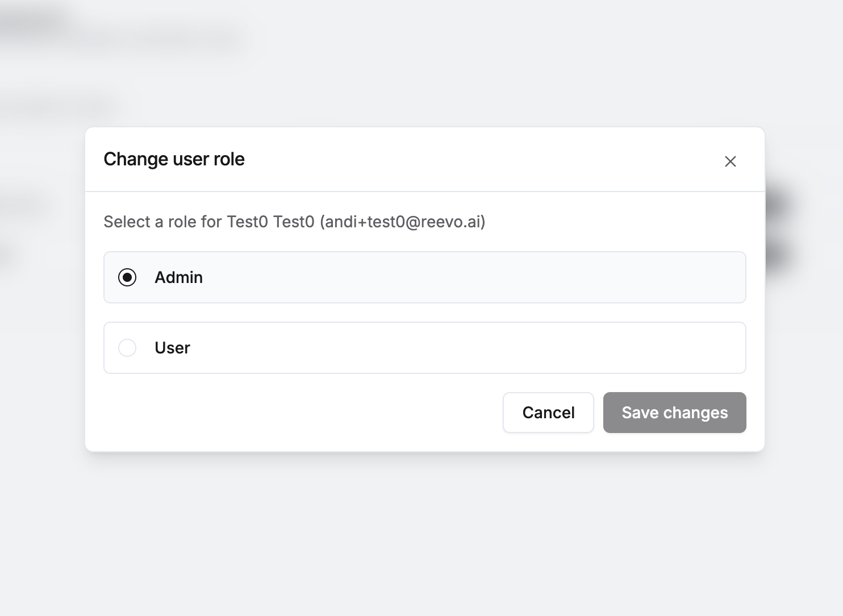Select the User radio button
Viewport: 843px width, 616px height.
127,348
